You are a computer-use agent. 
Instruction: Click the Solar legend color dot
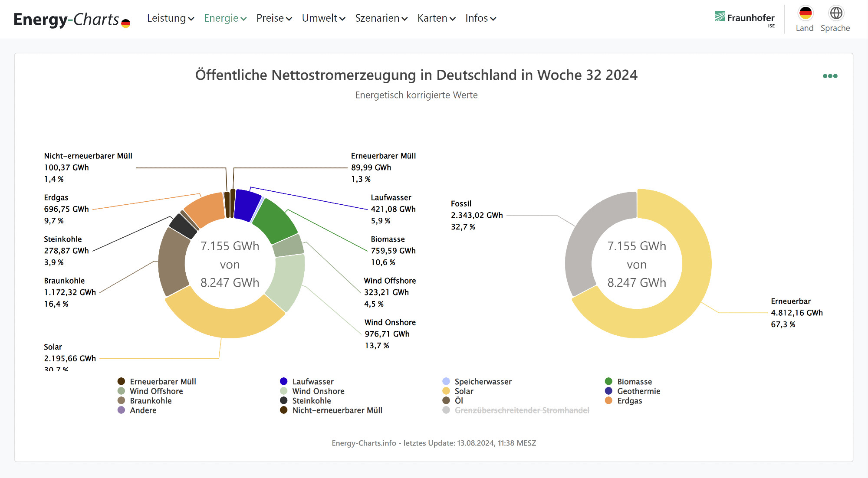pos(446,391)
